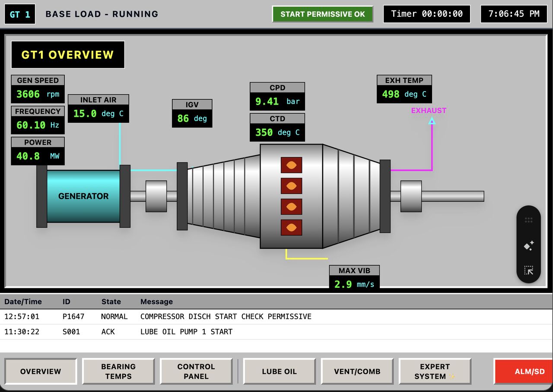Viewport: 553px width, 392px height.
Task: Click the dotted-selection arrow icon on the floating toolbar
Action: point(528,271)
